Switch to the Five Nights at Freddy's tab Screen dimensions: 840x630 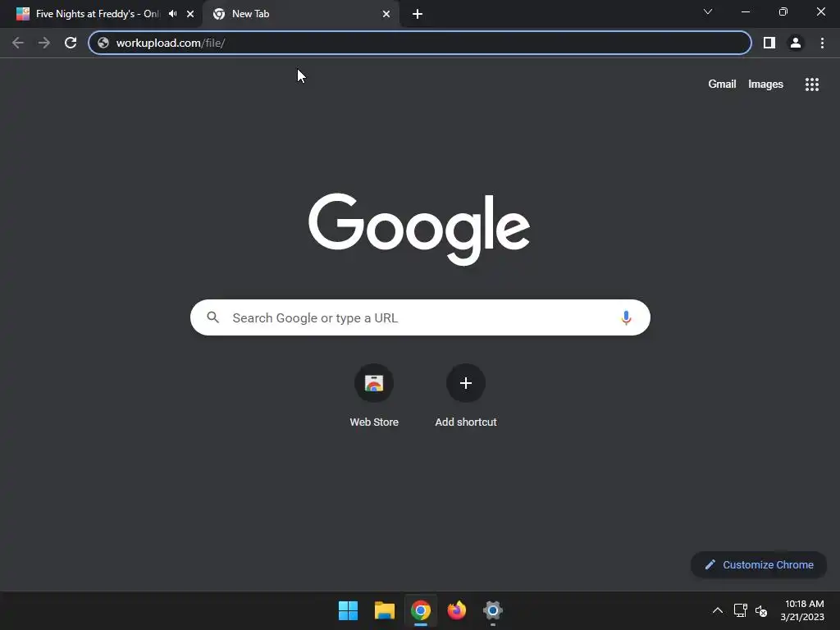(x=100, y=14)
